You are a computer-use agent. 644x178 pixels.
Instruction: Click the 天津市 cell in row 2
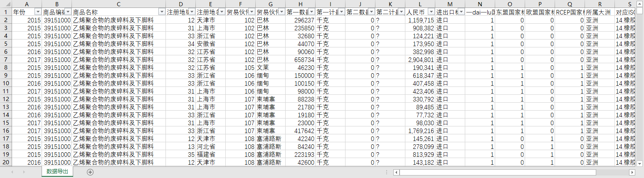pyautogui.click(x=211, y=20)
